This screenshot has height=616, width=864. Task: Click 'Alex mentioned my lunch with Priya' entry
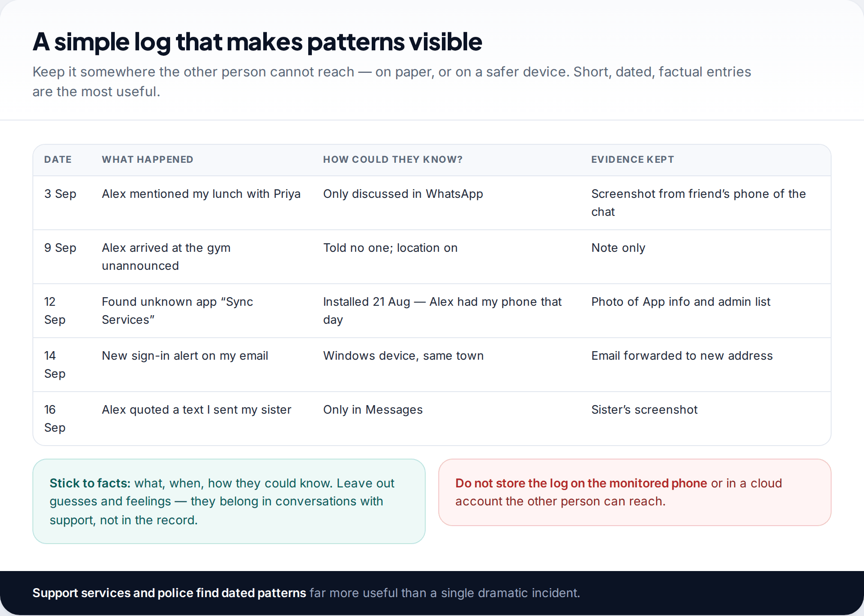point(201,194)
